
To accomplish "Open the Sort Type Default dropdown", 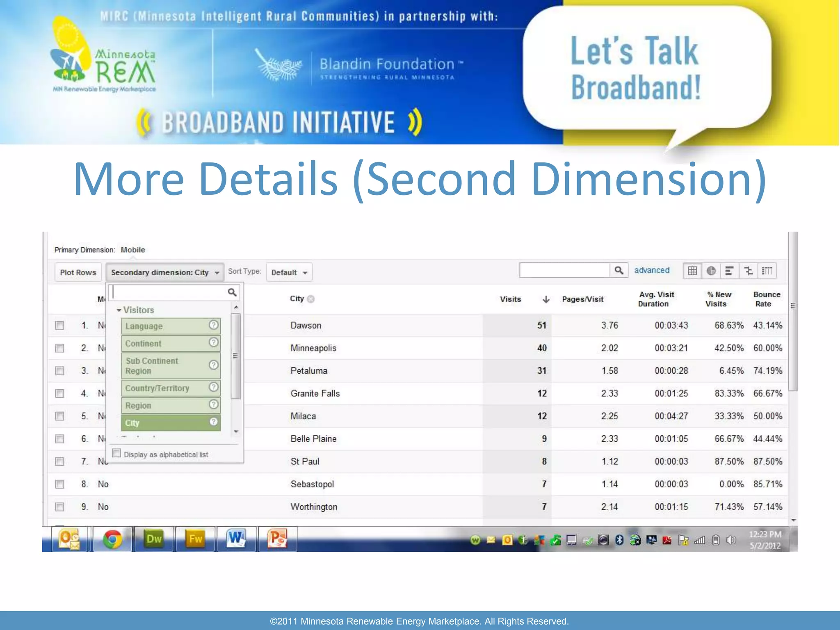I will click(289, 272).
